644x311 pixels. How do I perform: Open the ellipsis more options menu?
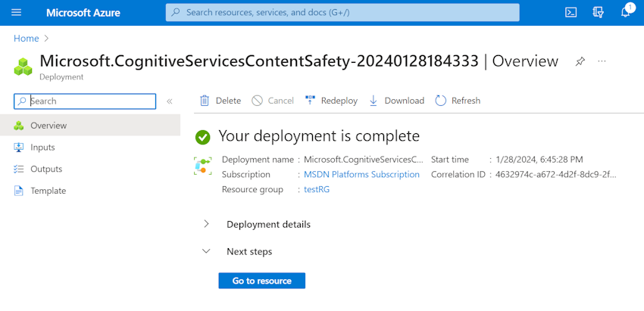pos(602,61)
